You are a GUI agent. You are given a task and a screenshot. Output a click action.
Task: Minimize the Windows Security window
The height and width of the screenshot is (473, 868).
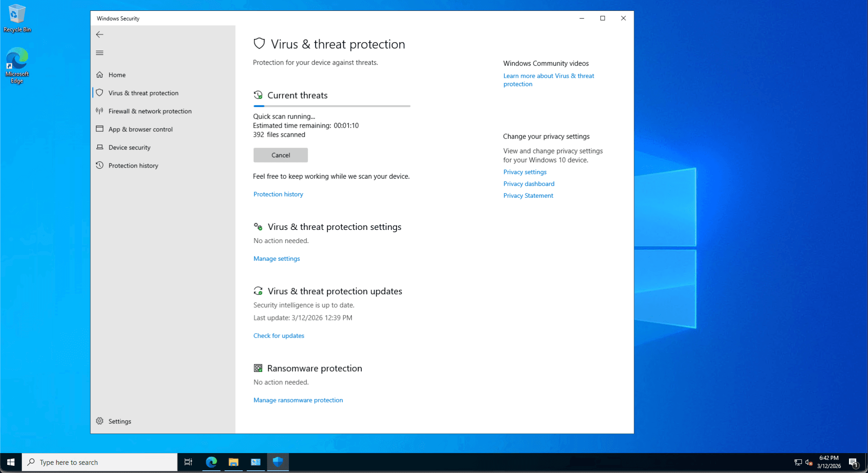(x=582, y=18)
